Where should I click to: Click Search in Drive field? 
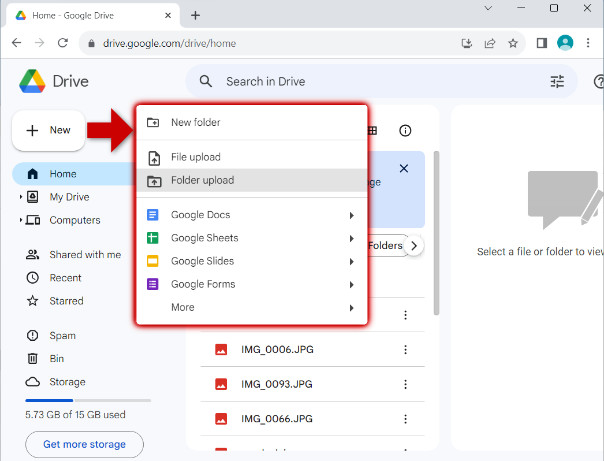point(381,81)
